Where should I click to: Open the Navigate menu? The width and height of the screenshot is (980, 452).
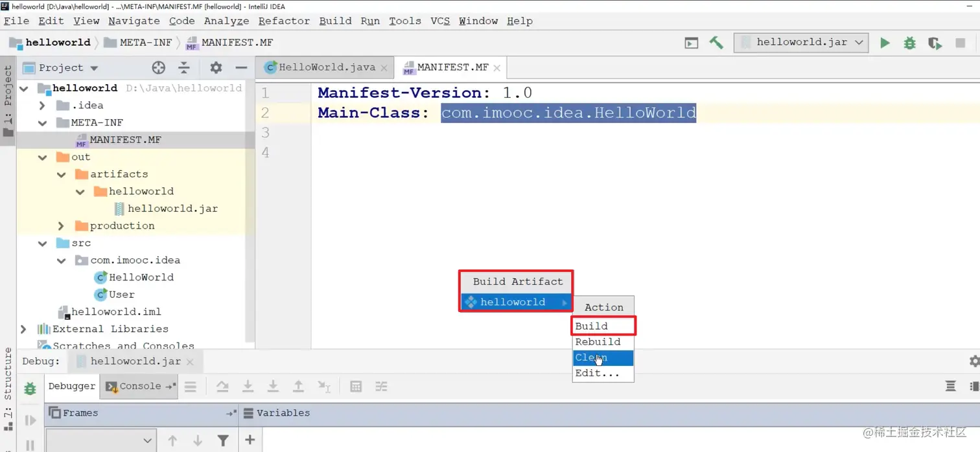pos(134,21)
